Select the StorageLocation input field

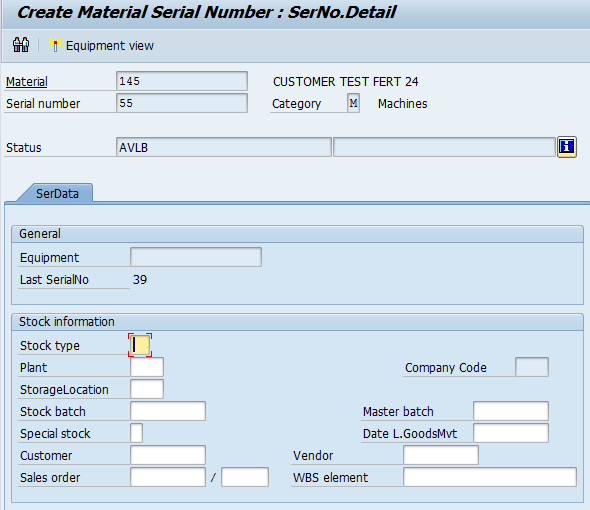pos(147,389)
